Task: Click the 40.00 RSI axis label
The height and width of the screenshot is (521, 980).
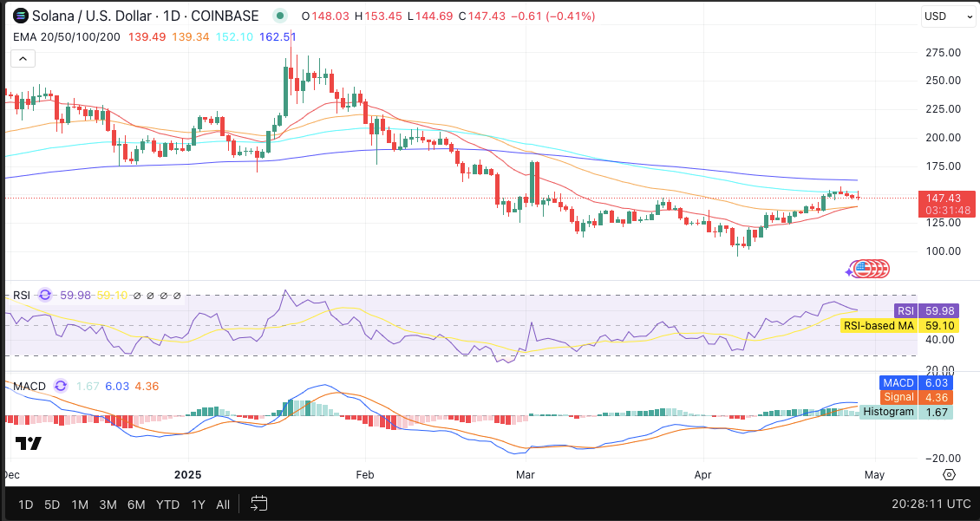Action: point(939,339)
